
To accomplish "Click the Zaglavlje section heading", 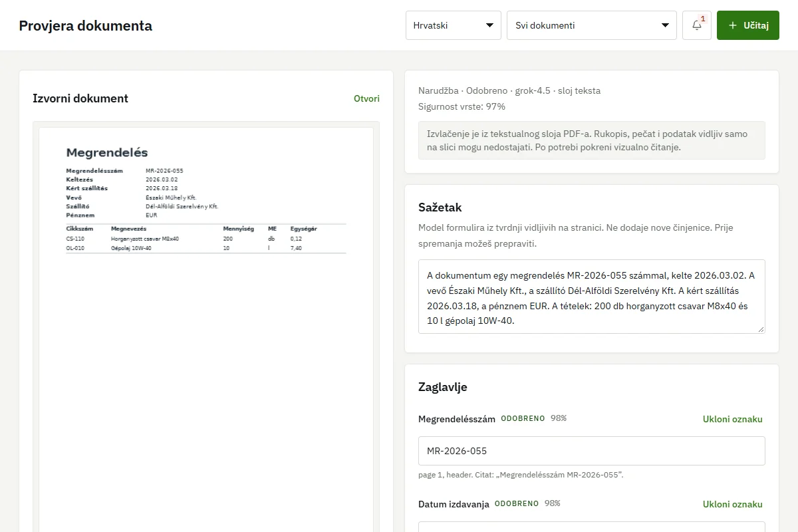I will [x=443, y=387].
